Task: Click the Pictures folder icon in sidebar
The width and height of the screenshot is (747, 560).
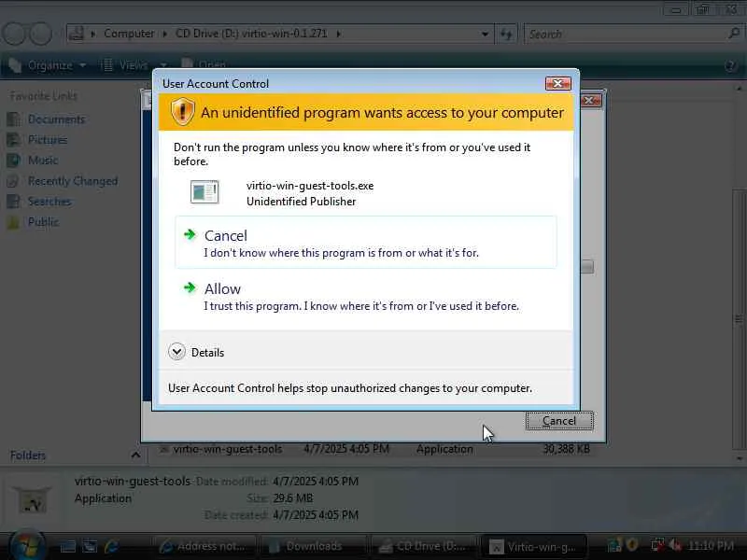Action: click(x=14, y=140)
